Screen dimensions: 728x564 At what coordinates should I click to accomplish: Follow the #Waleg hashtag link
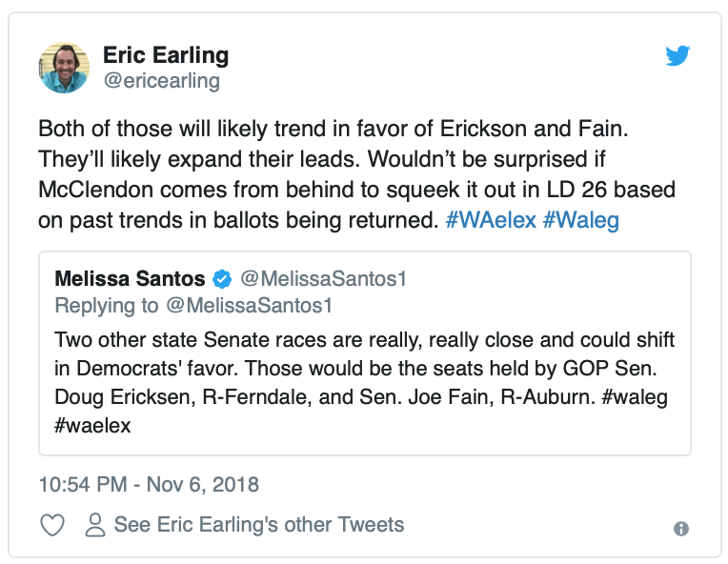[581, 220]
